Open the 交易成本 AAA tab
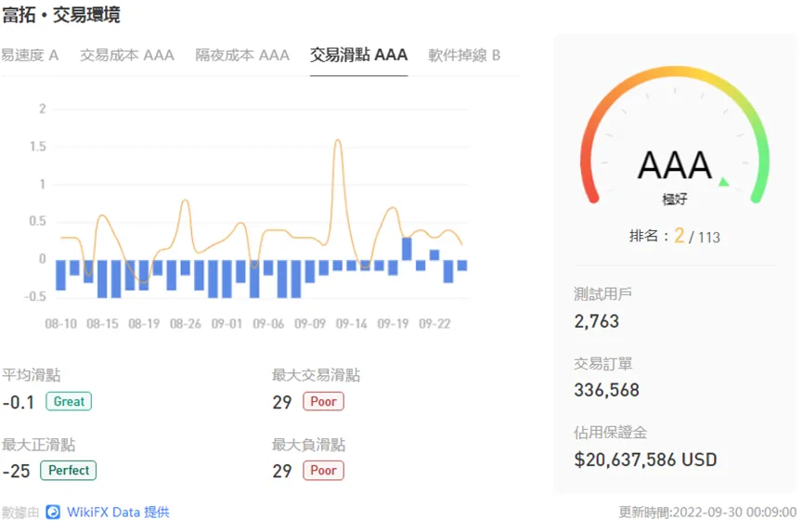This screenshot has width=803, height=532. tap(127, 56)
